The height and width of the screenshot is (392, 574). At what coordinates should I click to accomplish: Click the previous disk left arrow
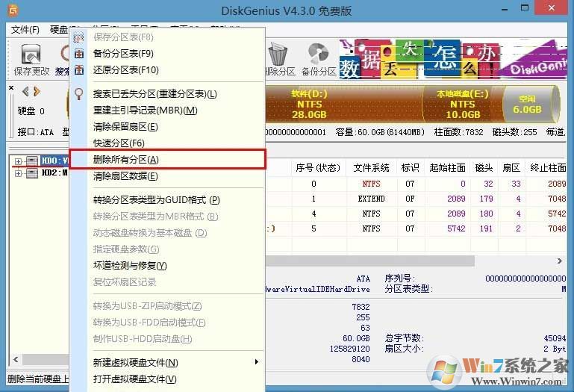point(25,91)
